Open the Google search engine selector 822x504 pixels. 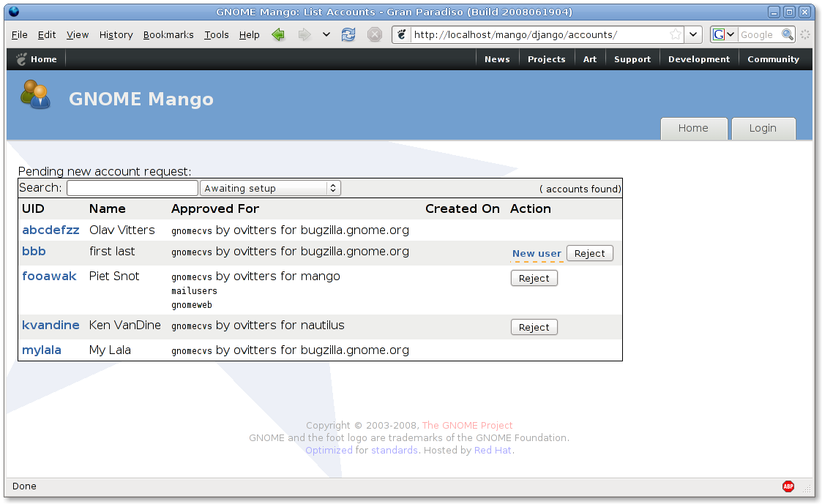[x=723, y=34]
